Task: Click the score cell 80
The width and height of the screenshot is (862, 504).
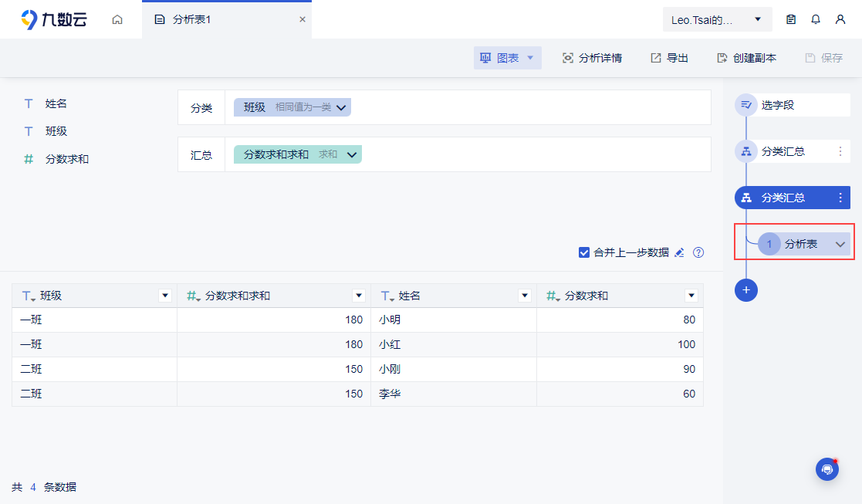Action: coord(620,320)
